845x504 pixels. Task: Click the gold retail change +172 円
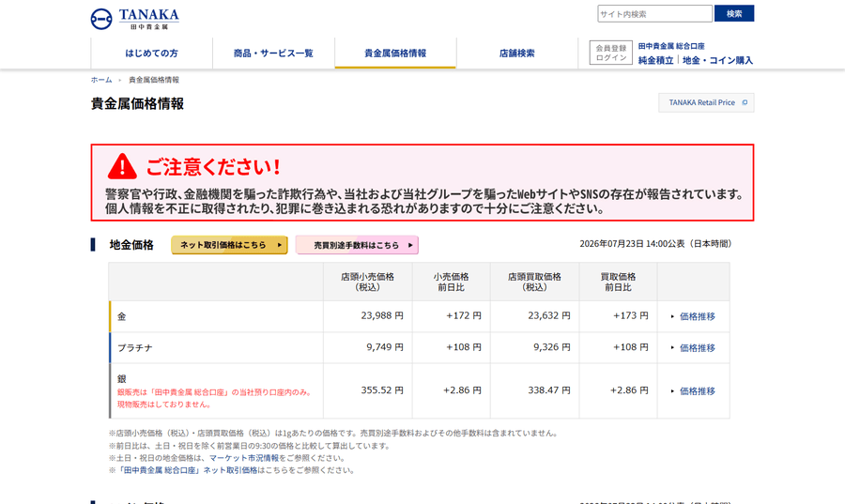point(464,315)
